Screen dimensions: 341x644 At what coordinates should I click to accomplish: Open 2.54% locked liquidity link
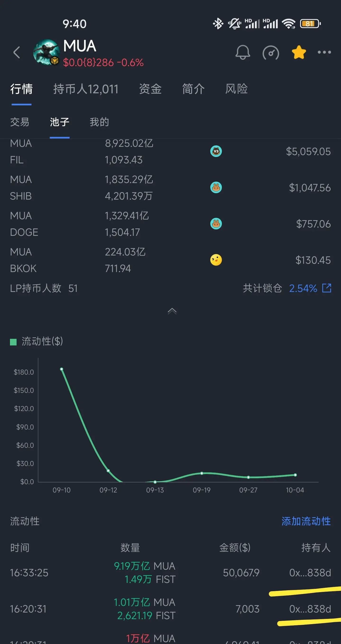coord(303,288)
